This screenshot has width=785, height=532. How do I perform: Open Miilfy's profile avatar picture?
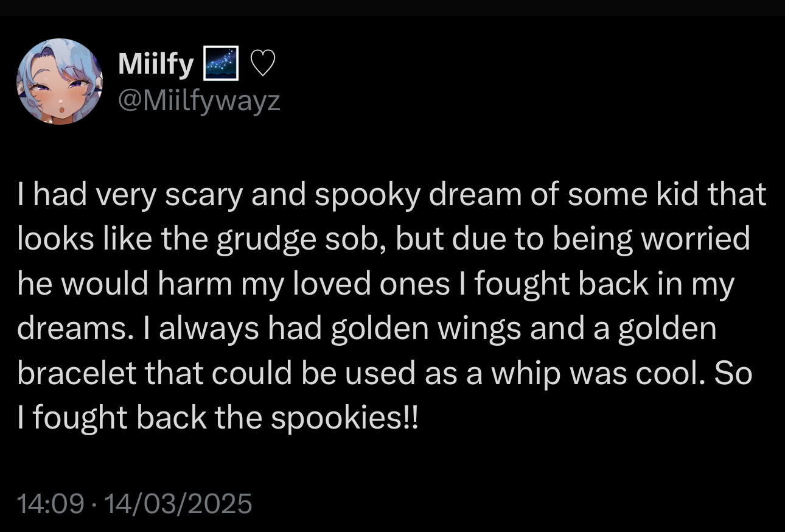[60, 82]
